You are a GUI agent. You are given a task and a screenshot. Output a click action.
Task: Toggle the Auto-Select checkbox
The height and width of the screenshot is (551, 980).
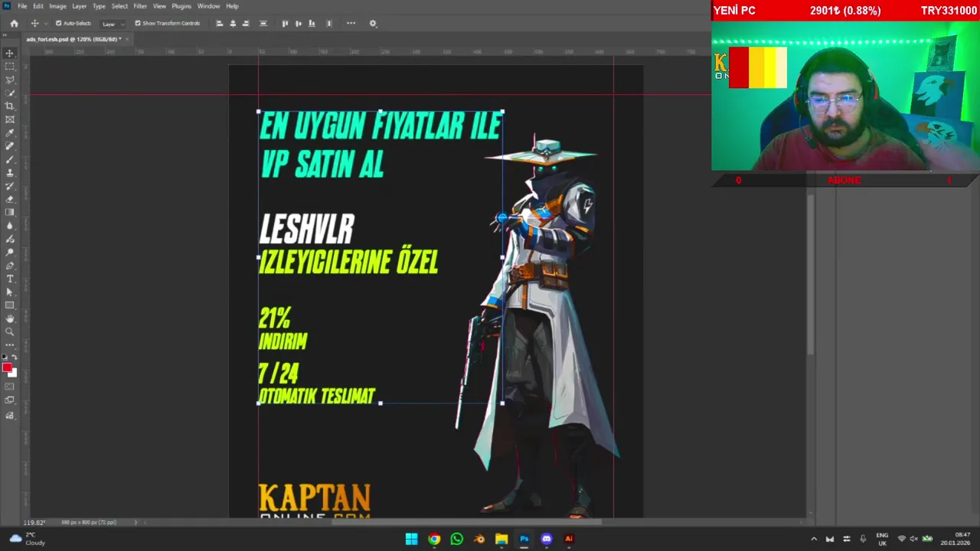(x=58, y=23)
